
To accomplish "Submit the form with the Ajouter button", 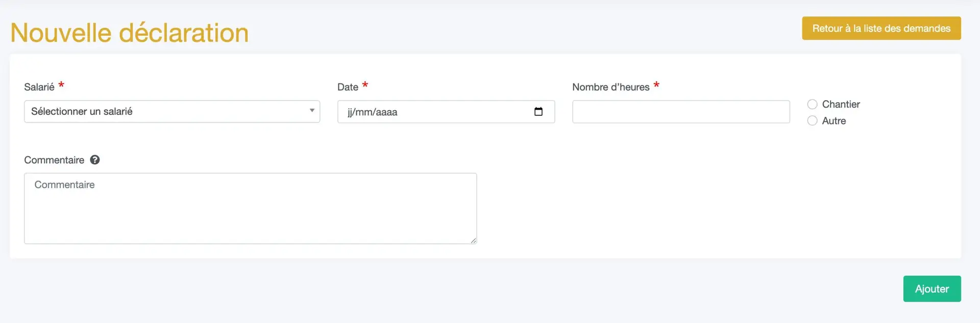I will pyautogui.click(x=932, y=289).
